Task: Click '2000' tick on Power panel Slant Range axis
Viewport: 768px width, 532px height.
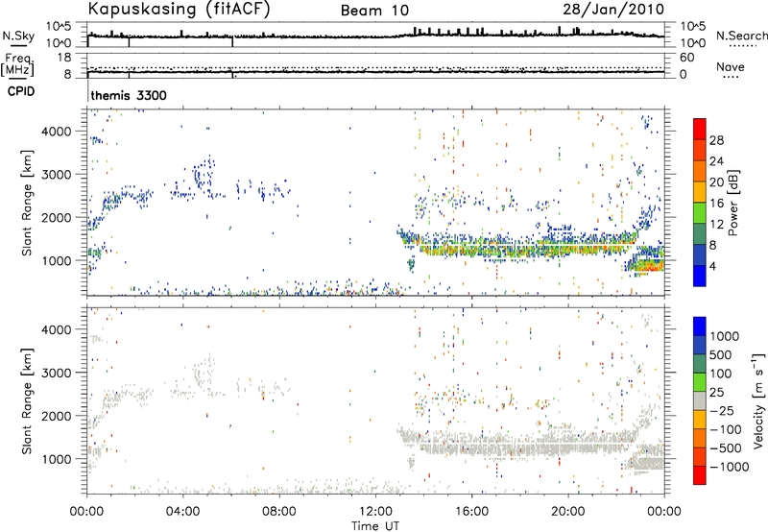Action: [x=56, y=217]
